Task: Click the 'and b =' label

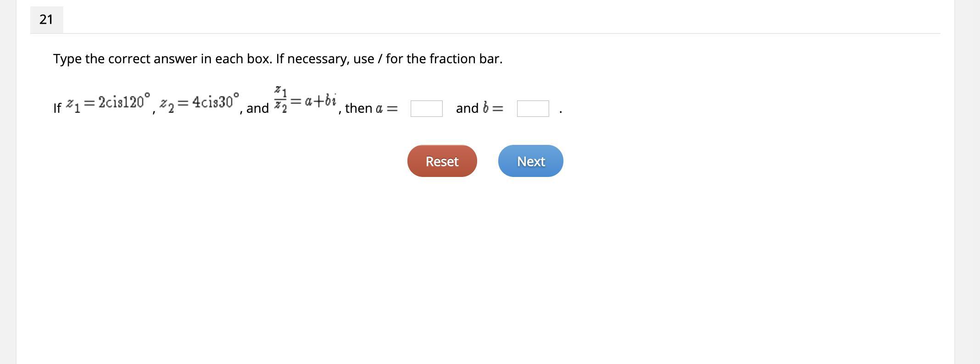Action: coord(479,108)
